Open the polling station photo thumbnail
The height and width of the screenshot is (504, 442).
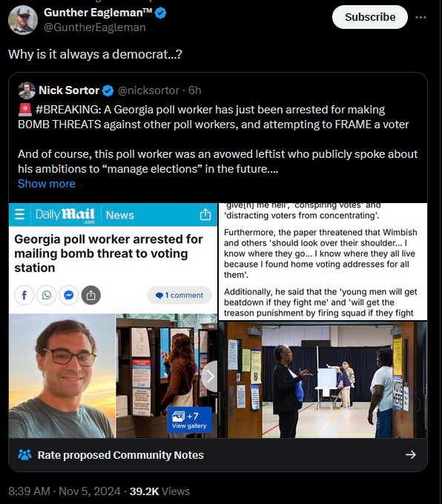click(323, 380)
